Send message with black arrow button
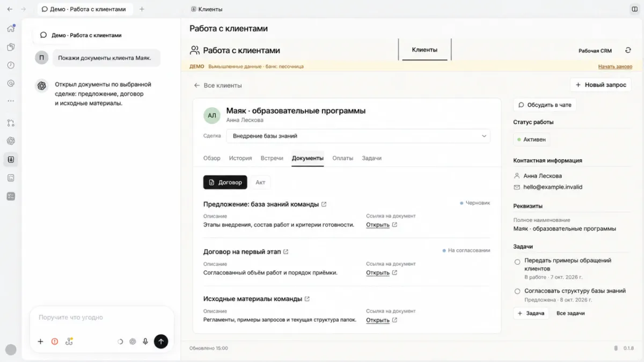 161,341
